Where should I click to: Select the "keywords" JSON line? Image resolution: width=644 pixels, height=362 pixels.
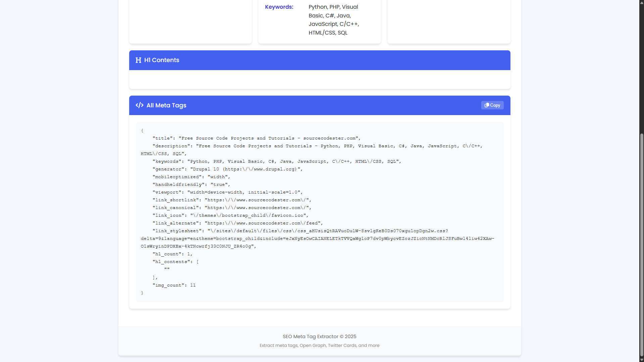tap(277, 161)
